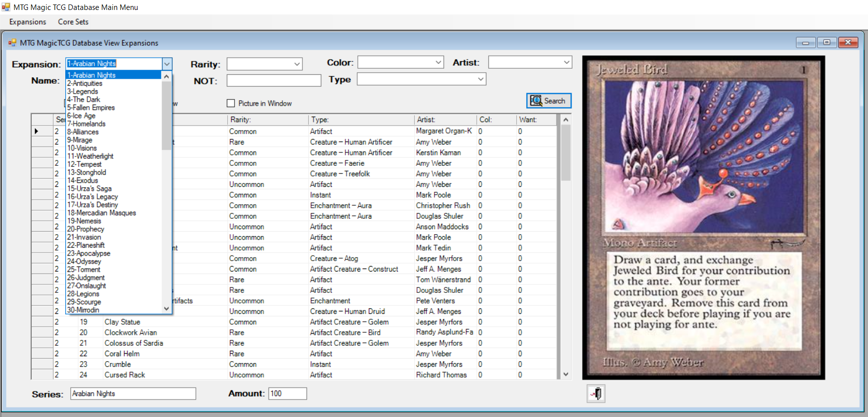The width and height of the screenshot is (868, 417).
Task: Click the Want column header
Action: point(537,120)
